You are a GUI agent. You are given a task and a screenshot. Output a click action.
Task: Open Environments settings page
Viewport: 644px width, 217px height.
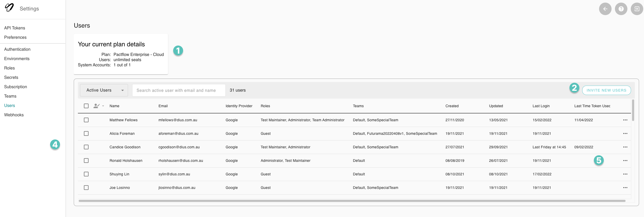coord(17,59)
